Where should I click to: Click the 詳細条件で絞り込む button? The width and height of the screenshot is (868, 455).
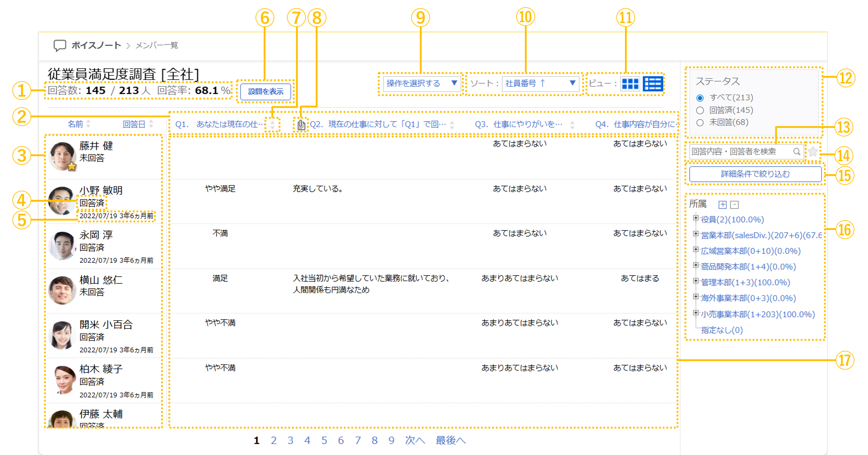(x=755, y=174)
